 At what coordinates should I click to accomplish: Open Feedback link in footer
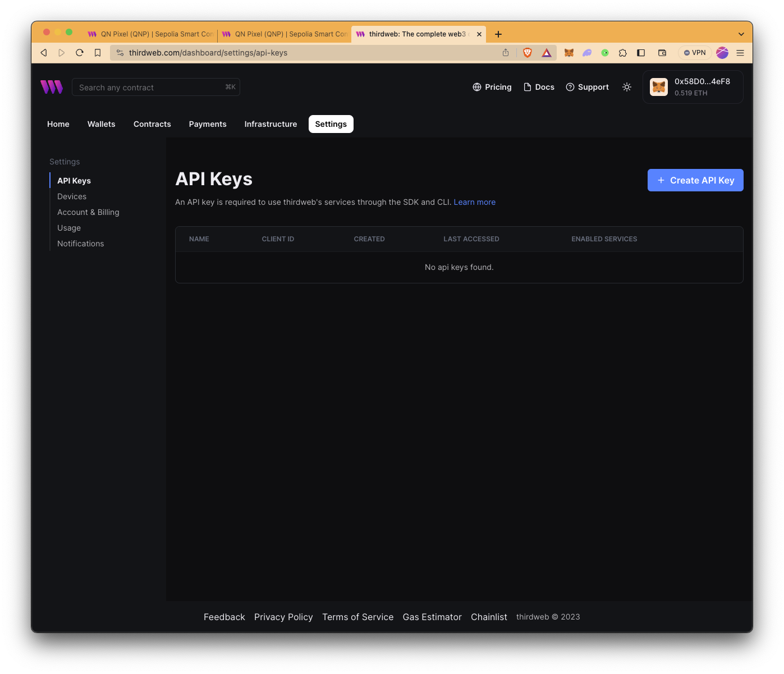[224, 617]
